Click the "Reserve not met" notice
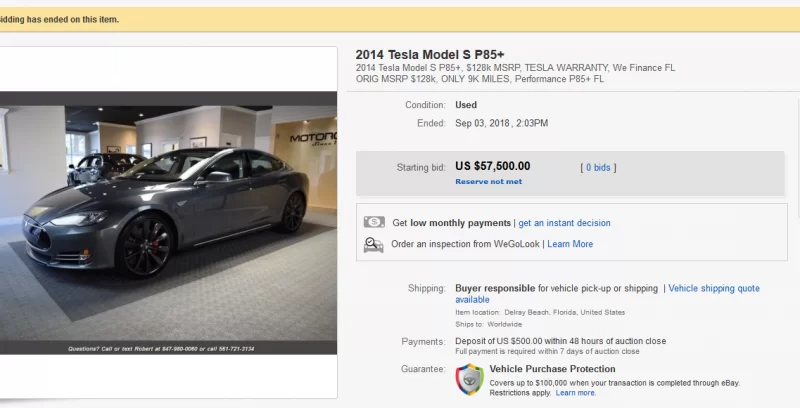 (x=488, y=182)
